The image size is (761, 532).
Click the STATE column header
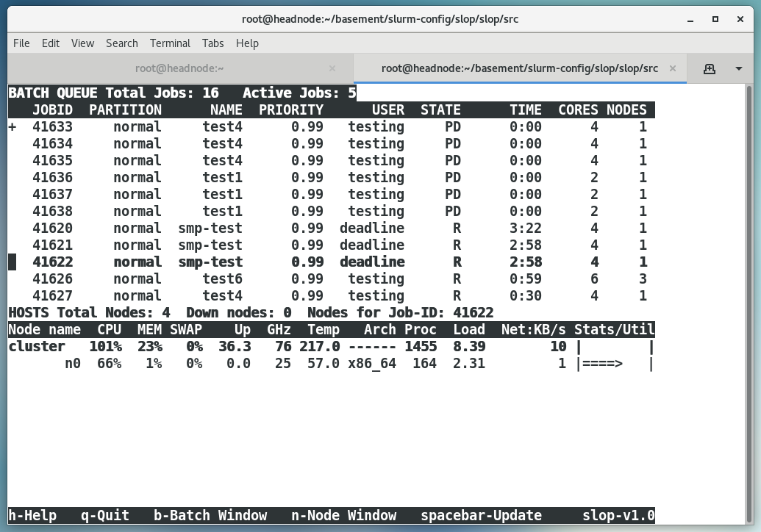point(440,110)
